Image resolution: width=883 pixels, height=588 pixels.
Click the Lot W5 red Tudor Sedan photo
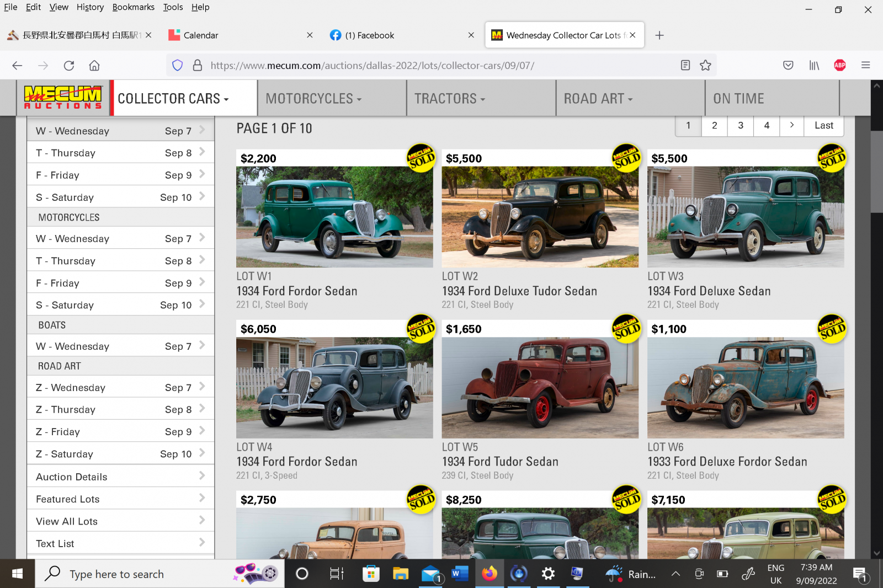coord(540,388)
